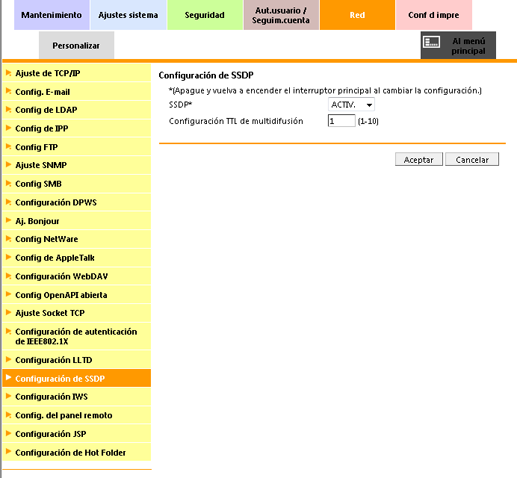This screenshot has width=517, height=478.
Task: Click white arrow icon beside Configuración de SSDP
Action: click(x=9, y=378)
